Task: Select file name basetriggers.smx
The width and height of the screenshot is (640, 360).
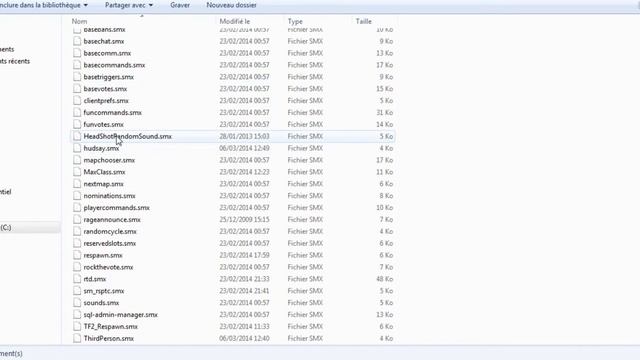Action: [109, 77]
